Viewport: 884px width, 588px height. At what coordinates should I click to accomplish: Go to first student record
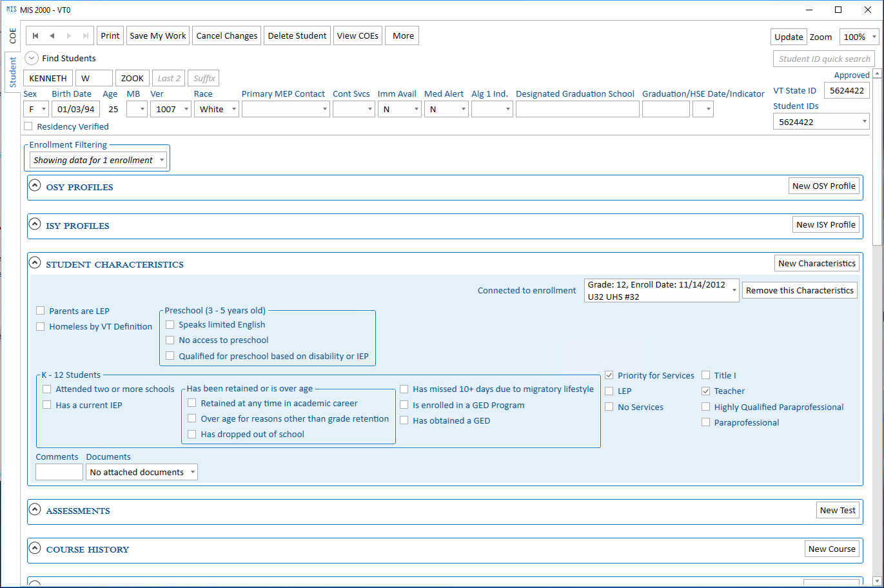pyautogui.click(x=35, y=36)
